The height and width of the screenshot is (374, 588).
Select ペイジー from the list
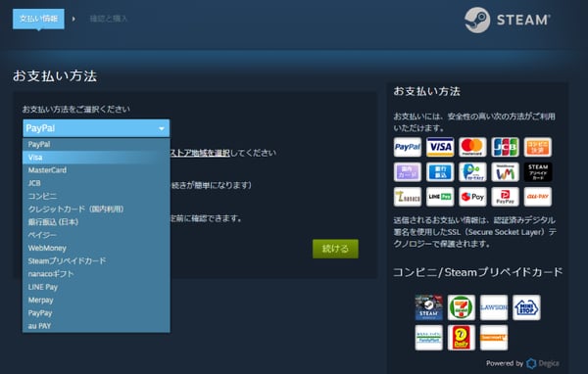(x=96, y=235)
